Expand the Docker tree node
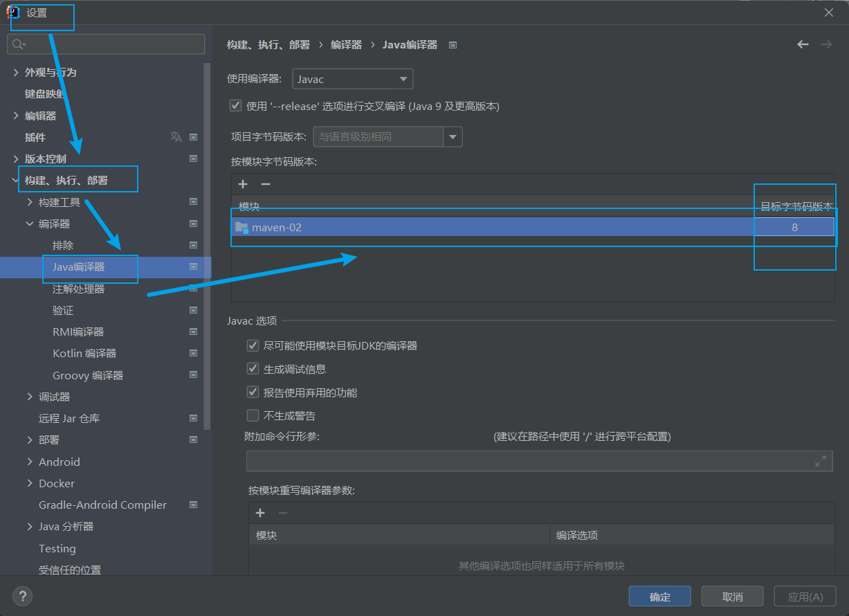The height and width of the screenshot is (616, 849). (30, 483)
